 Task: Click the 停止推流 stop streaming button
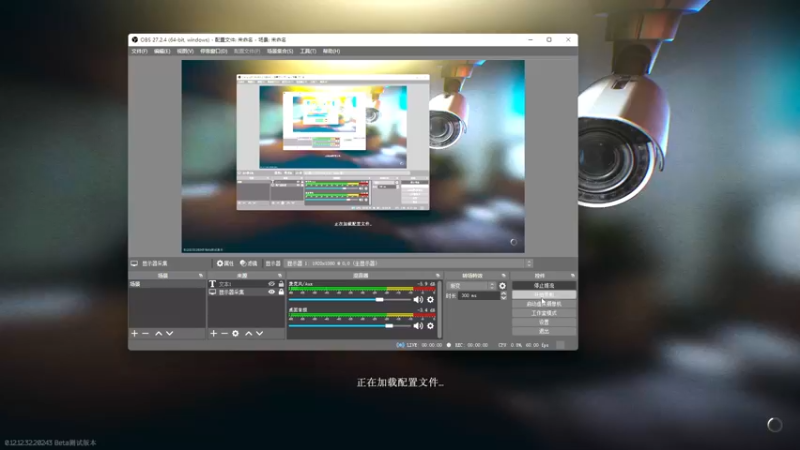(x=544, y=286)
